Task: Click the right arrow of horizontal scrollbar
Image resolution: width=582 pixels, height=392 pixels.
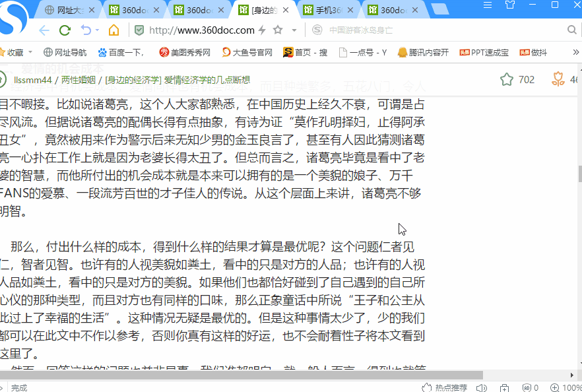Action: (x=572, y=375)
